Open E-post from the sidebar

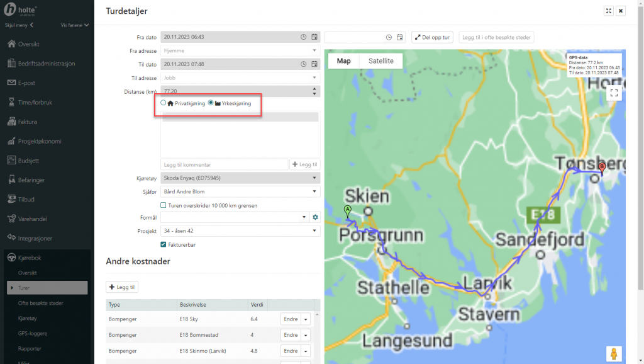pos(26,82)
